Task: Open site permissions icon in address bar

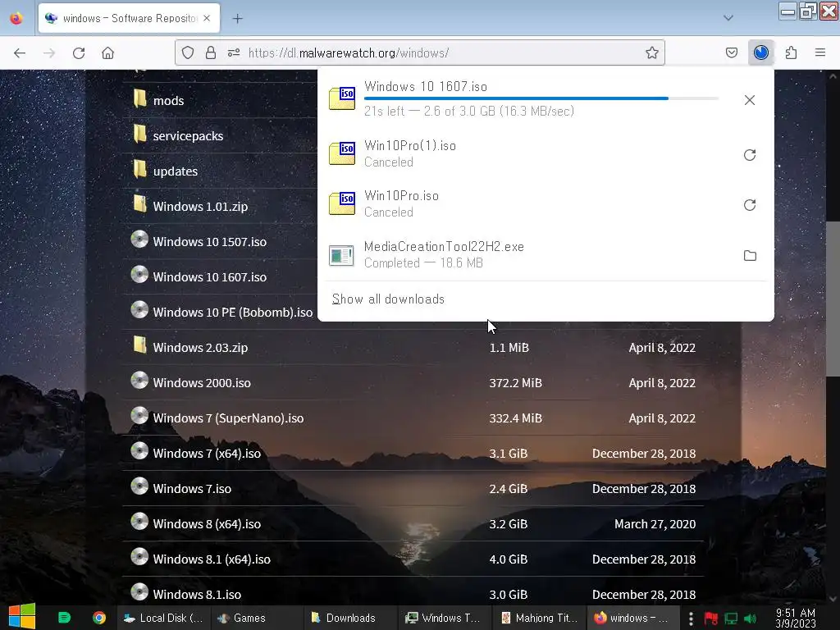Action: tap(234, 52)
